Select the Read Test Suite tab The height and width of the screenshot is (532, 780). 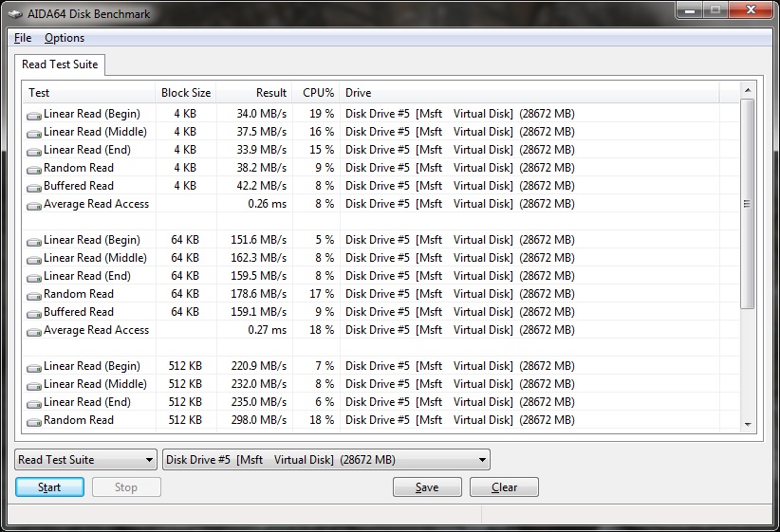[x=60, y=64]
